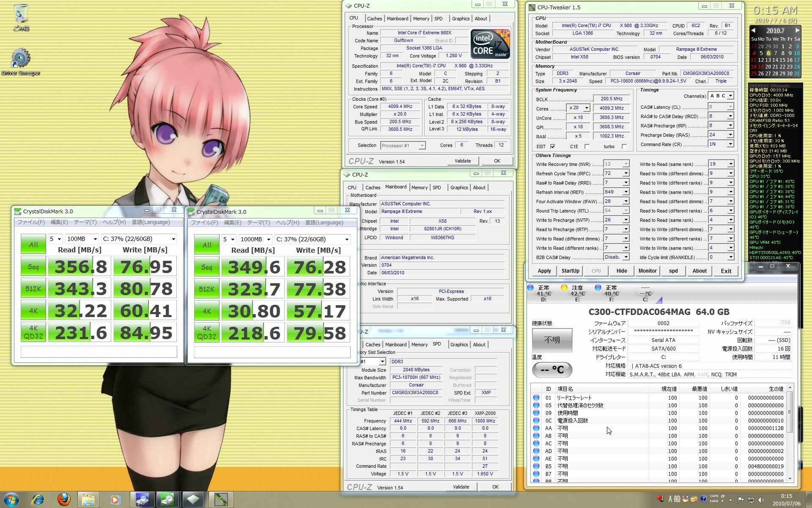Click the Windows Start orb
The width and height of the screenshot is (812, 508).
pos(11,500)
